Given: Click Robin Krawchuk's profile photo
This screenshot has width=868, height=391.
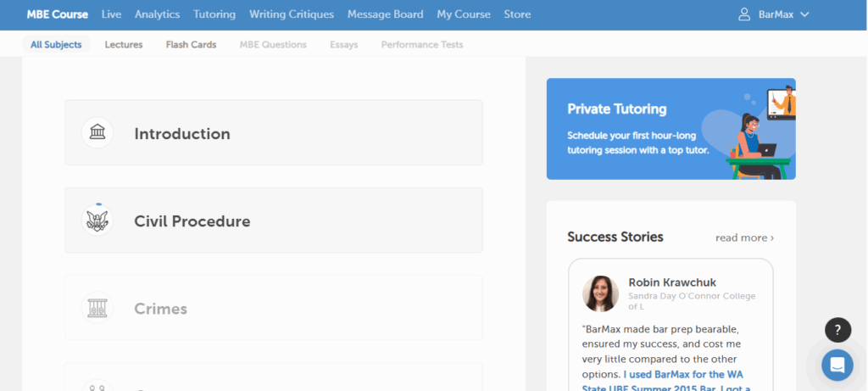Looking at the screenshot, I should (x=600, y=293).
